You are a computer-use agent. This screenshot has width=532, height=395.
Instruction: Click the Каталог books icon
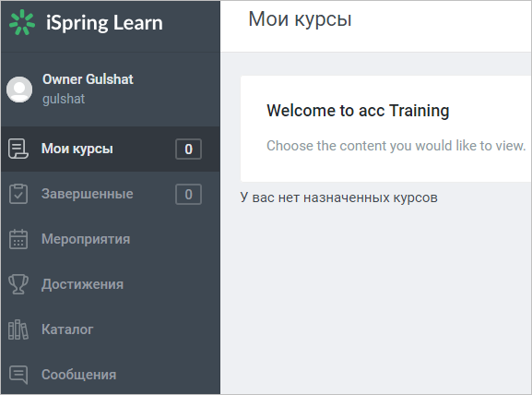(x=18, y=329)
